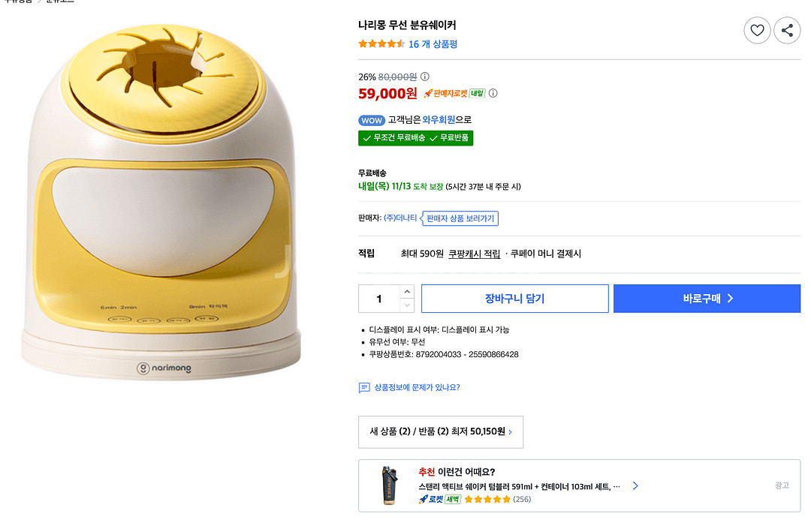811x532 pixels.
Task: Click speech bubble icon for product info problem
Action: point(364,388)
